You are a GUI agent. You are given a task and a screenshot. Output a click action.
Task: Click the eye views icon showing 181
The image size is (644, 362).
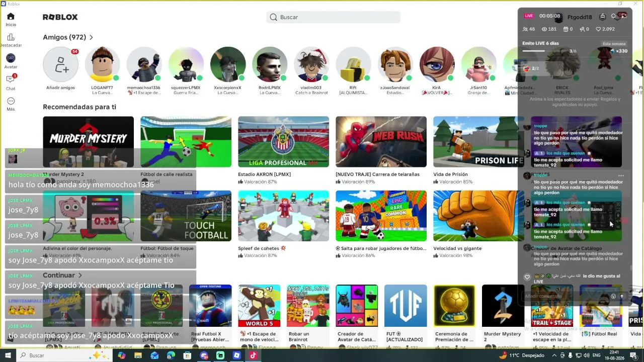[x=544, y=29]
